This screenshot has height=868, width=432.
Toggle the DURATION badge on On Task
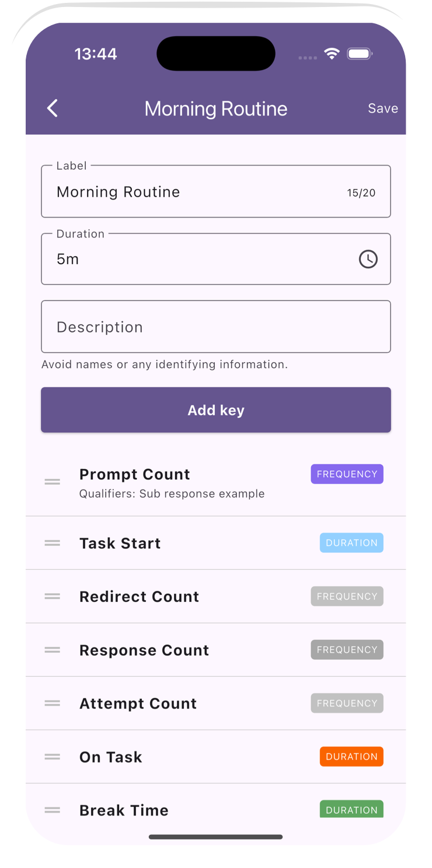pyautogui.click(x=351, y=757)
